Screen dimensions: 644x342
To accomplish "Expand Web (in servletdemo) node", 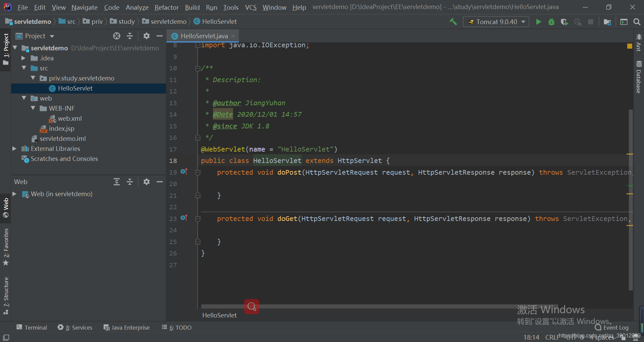I will click(14, 194).
